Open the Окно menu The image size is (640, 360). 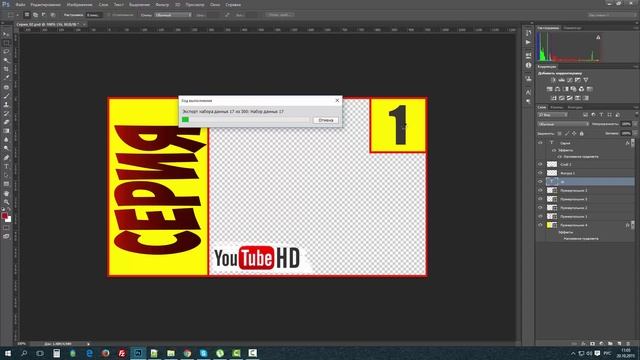coord(215,4)
